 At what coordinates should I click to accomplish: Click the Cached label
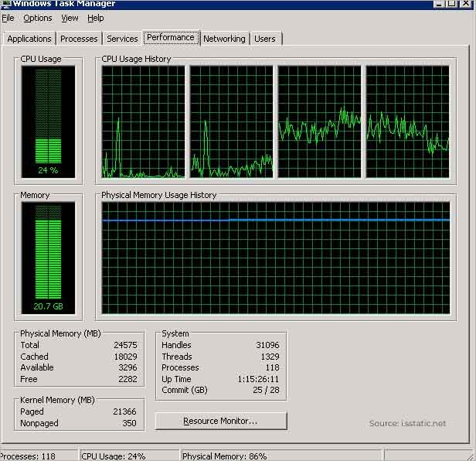(34, 357)
